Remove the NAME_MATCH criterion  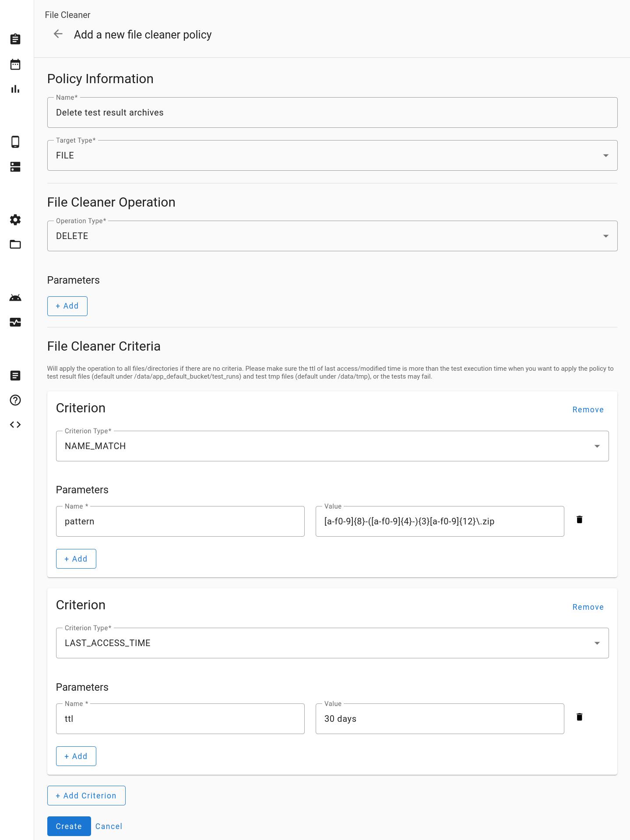pyautogui.click(x=588, y=410)
